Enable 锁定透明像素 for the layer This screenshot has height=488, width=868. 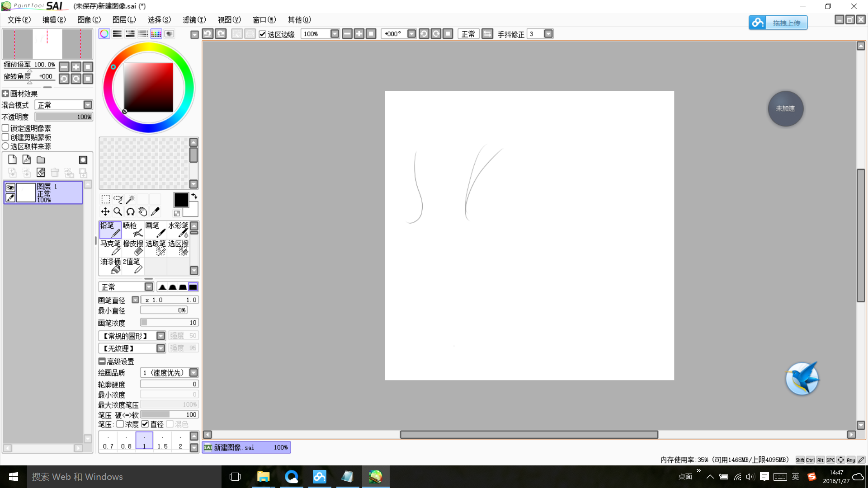(x=6, y=128)
